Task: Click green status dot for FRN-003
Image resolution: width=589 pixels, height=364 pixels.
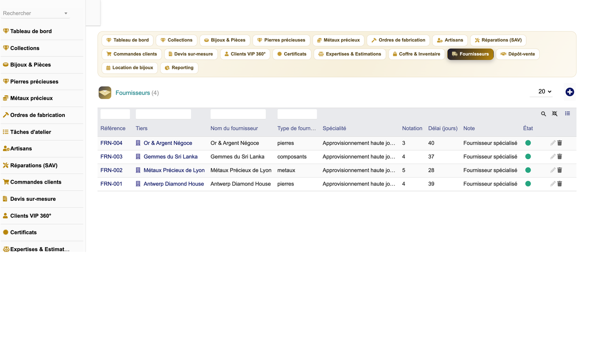Action: coord(528,157)
